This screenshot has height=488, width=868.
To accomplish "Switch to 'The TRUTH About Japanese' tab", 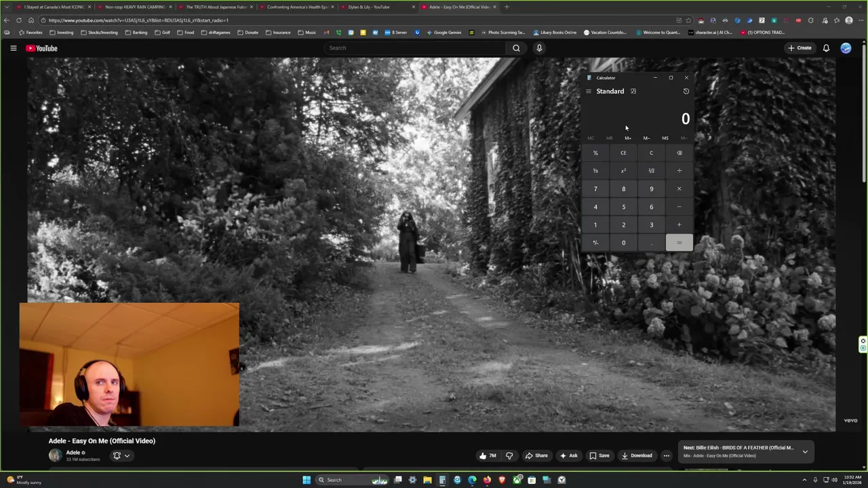I will point(216,7).
